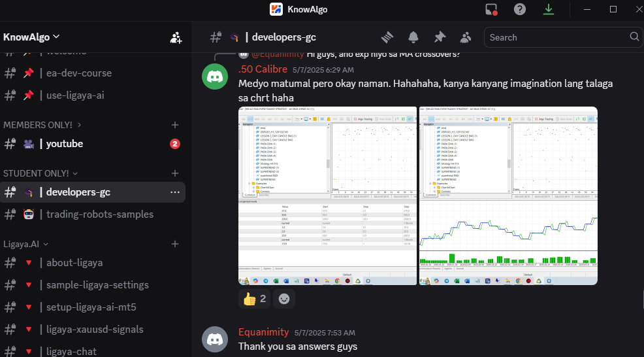Open notification settings bell icon

[x=413, y=37]
